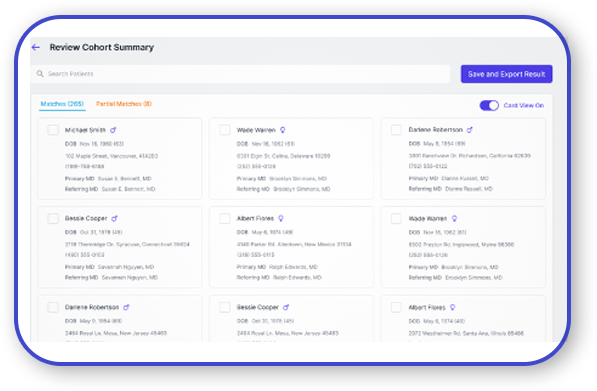This screenshot has height=391, width=597.
Task: Click gender icon on Bessie Cooper's Connecticut card
Action: (x=114, y=218)
